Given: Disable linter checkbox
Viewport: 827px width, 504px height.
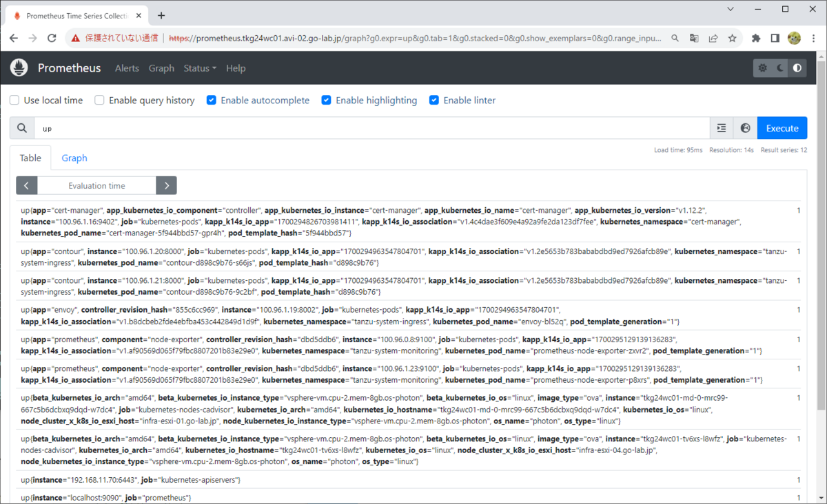Looking at the screenshot, I should click(x=434, y=101).
